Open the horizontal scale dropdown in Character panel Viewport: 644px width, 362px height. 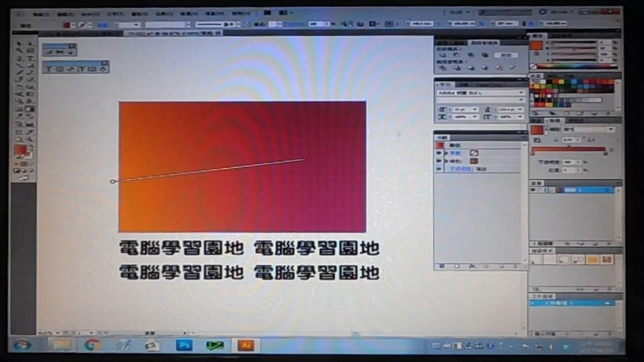476,117
